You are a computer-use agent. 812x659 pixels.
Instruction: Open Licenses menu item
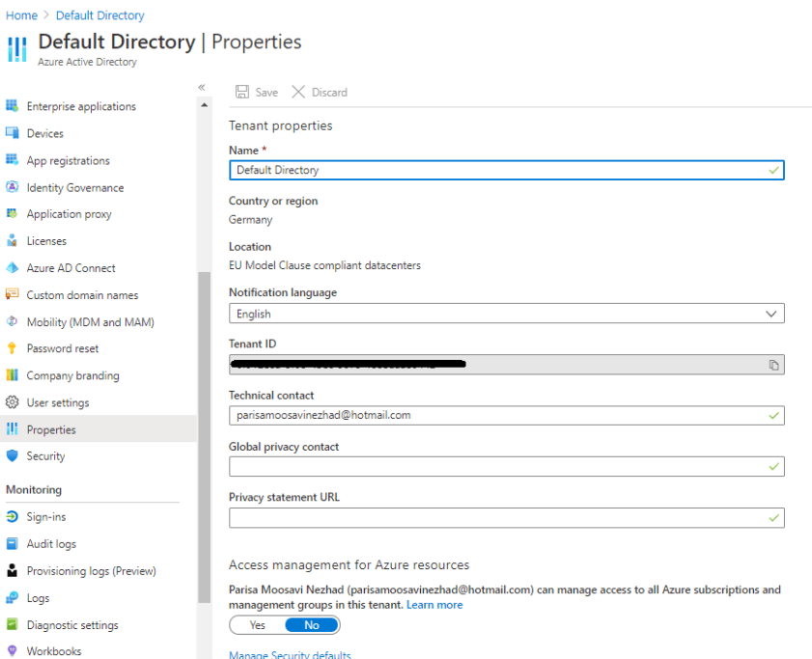click(x=46, y=241)
